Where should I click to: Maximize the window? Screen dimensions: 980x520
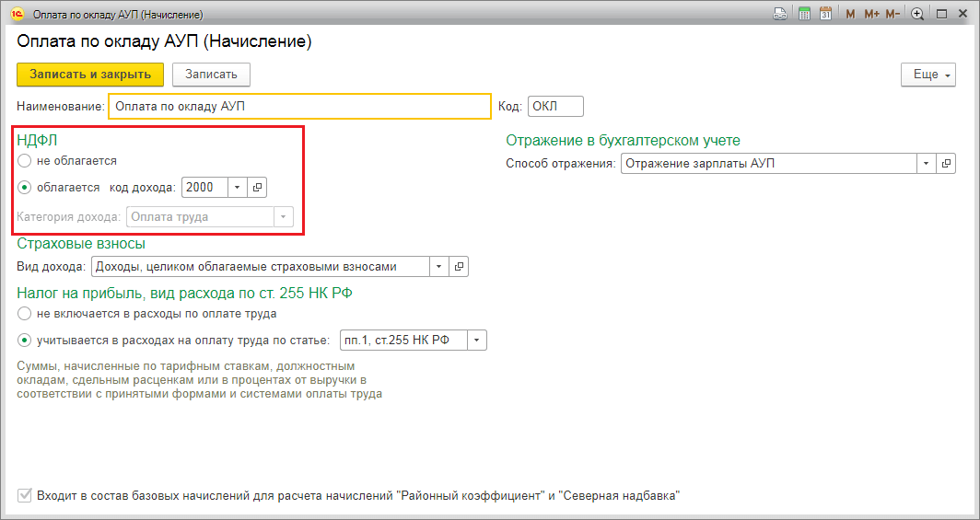[942, 14]
